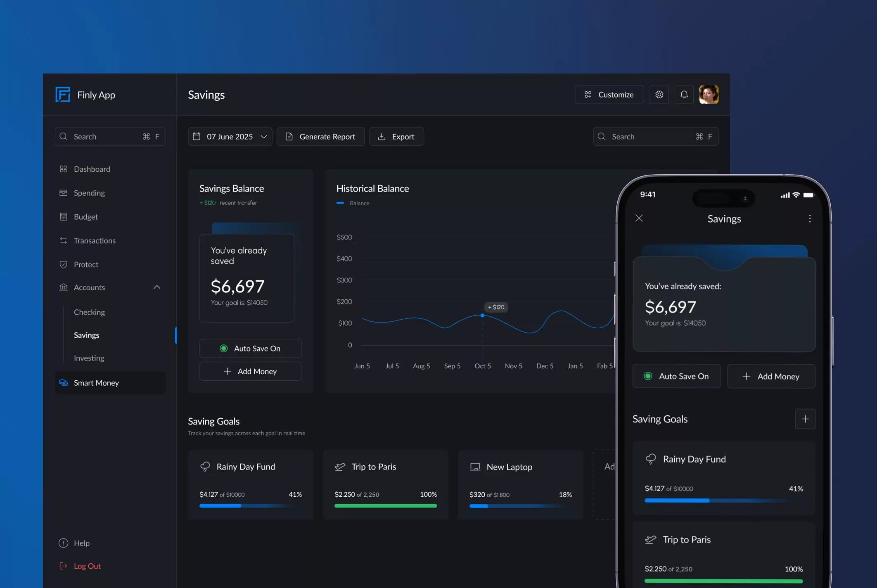Select Investing account

(x=89, y=358)
